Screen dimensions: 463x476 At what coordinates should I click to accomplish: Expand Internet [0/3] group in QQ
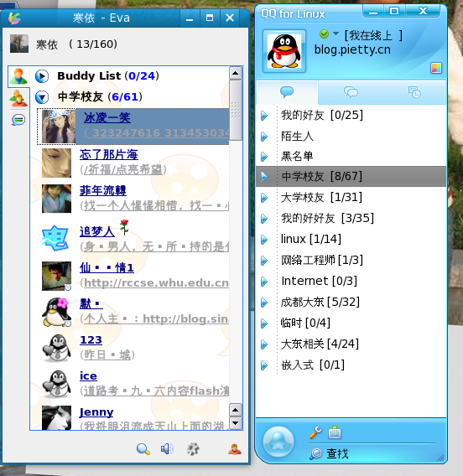pos(264,282)
